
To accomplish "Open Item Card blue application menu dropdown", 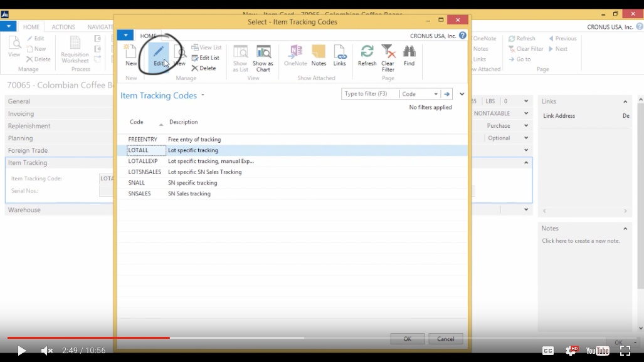I will click(8, 26).
